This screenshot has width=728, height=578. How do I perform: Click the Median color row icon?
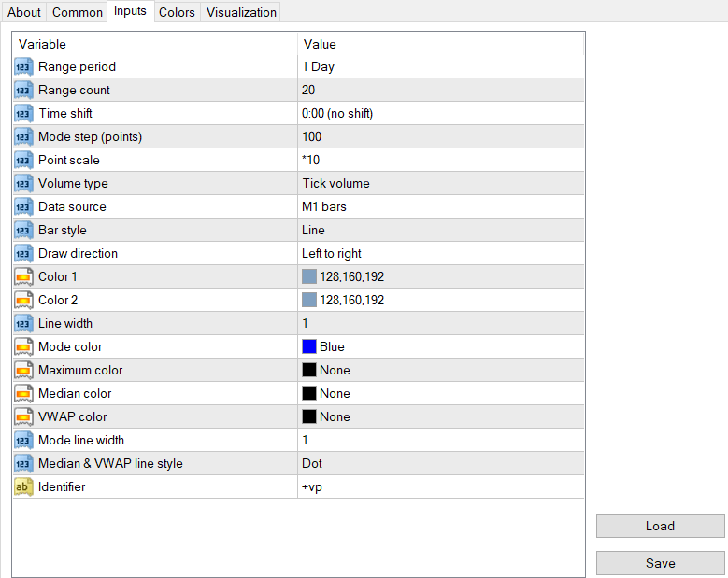pos(23,394)
